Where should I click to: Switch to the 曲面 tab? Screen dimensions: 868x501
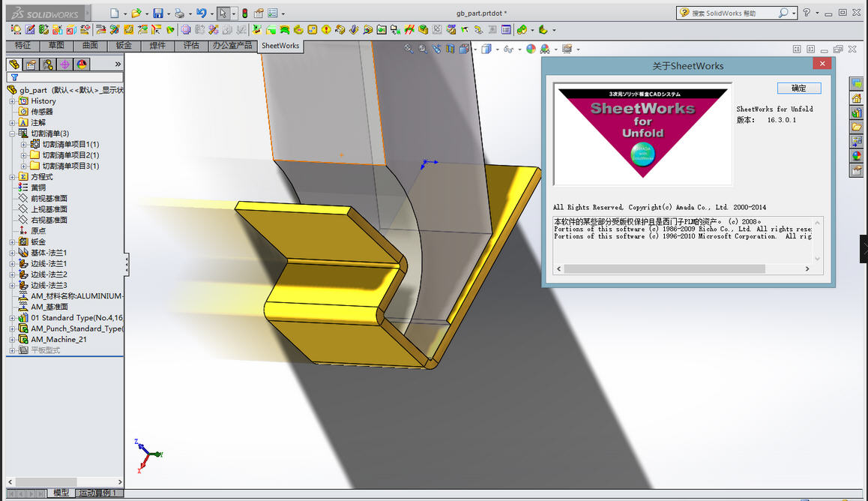pos(90,46)
